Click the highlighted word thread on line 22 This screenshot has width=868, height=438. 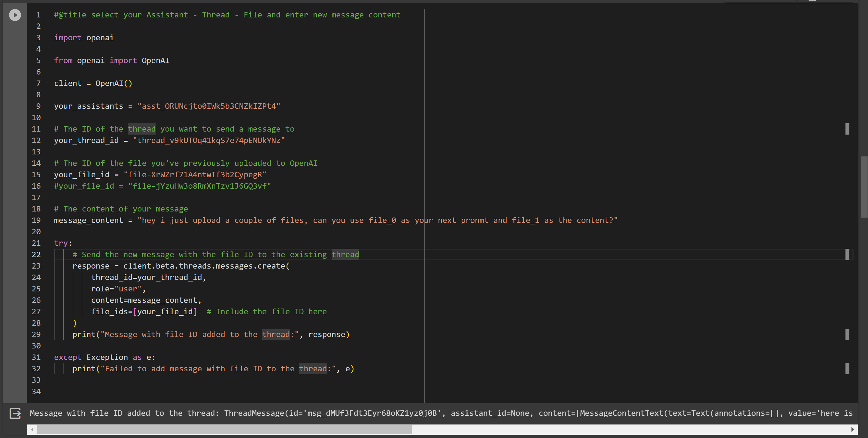click(345, 255)
